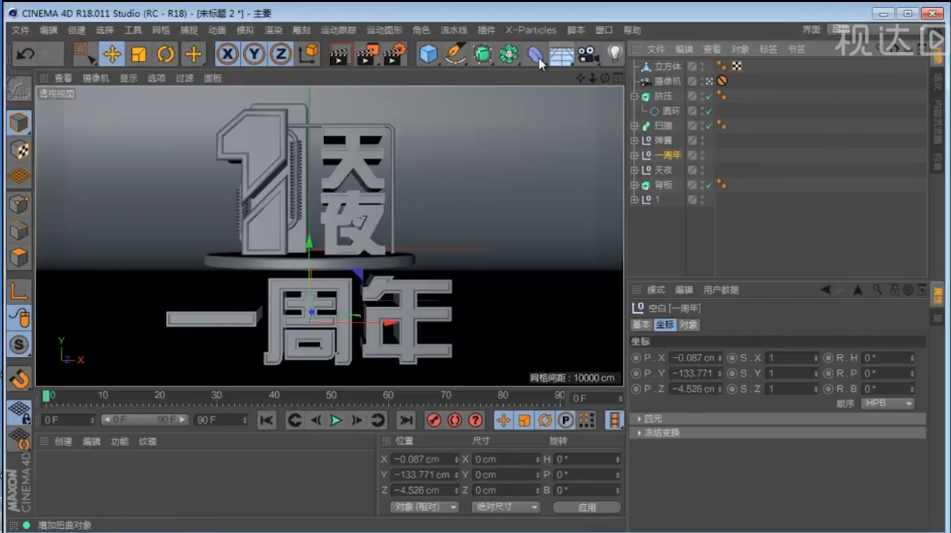Click the blue Cube primitive icon
The width and height of the screenshot is (951, 533).
[429, 54]
